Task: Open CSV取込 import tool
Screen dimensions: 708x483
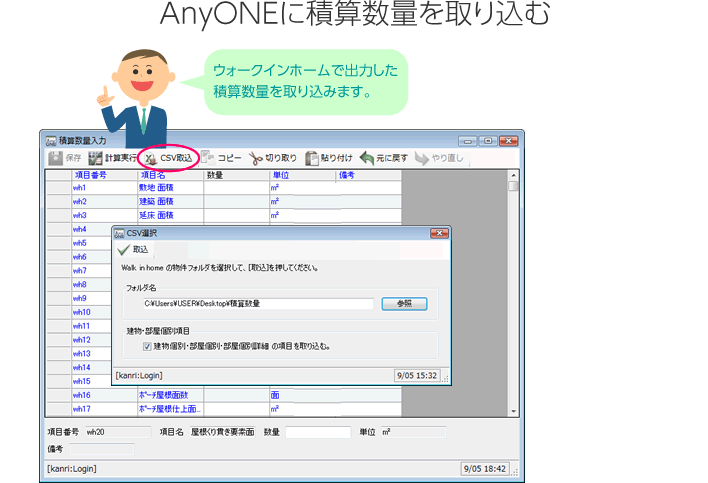Action: click(x=169, y=158)
